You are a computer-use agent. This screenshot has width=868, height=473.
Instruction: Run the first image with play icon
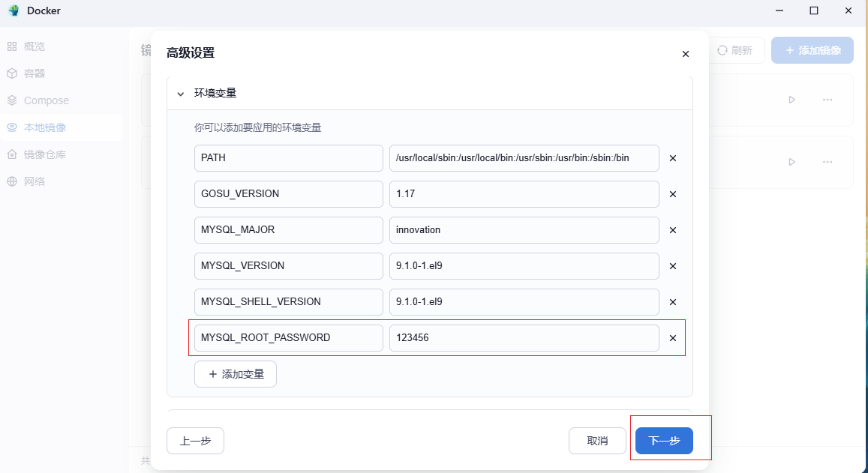point(792,100)
